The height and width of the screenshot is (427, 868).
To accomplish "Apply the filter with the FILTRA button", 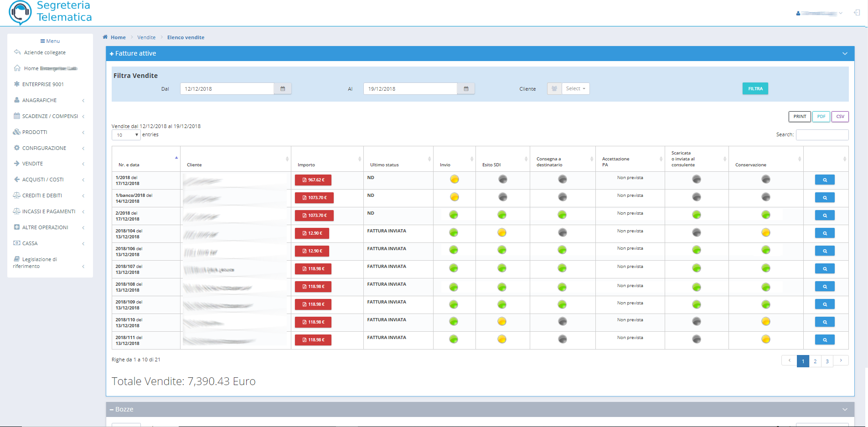I will [x=755, y=88].
